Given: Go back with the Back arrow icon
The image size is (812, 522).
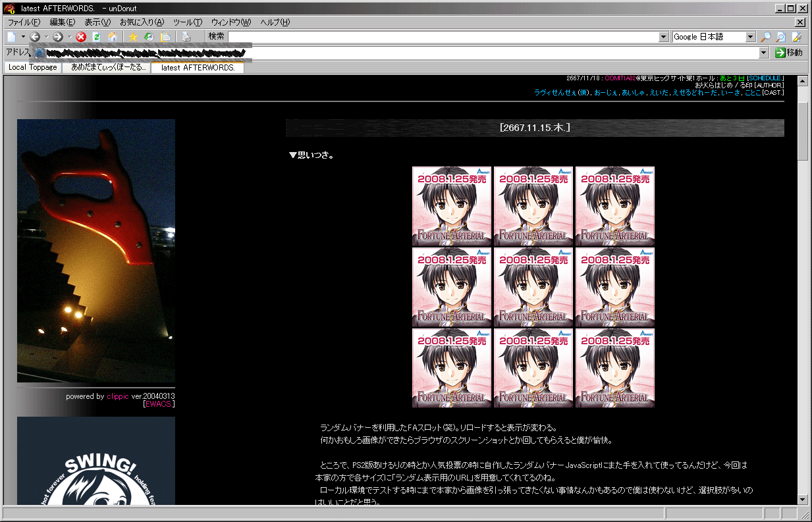Looking at the screenshot, I should pyautogui.click(x=35, y=37).
